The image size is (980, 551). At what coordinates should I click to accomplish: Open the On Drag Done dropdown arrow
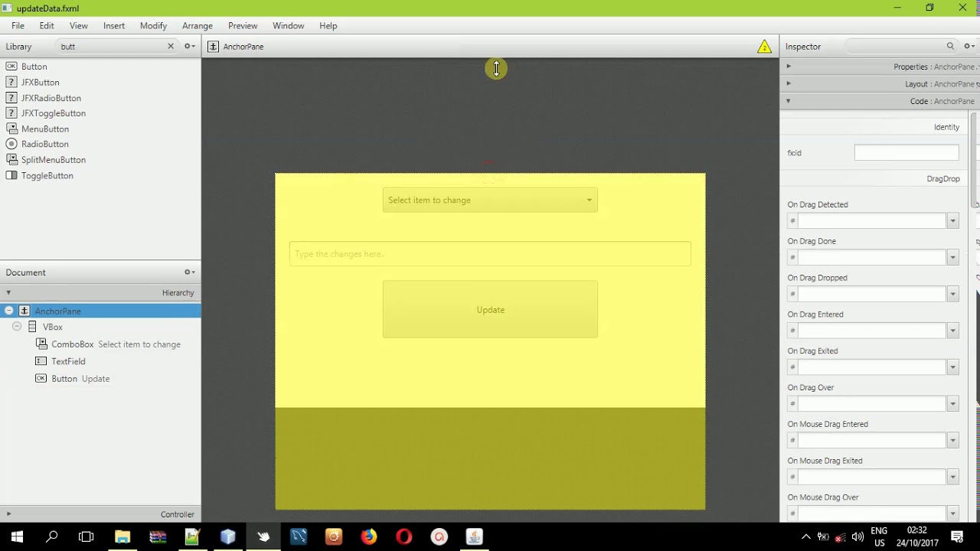pyautogui.click(x=952, y=257)
